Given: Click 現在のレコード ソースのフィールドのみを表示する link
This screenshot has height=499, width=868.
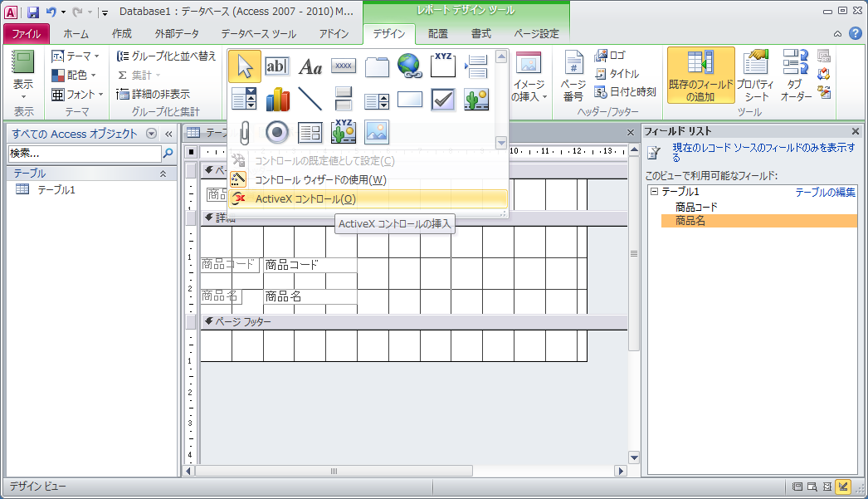Looking at the screenshot, I should [763, 152].
